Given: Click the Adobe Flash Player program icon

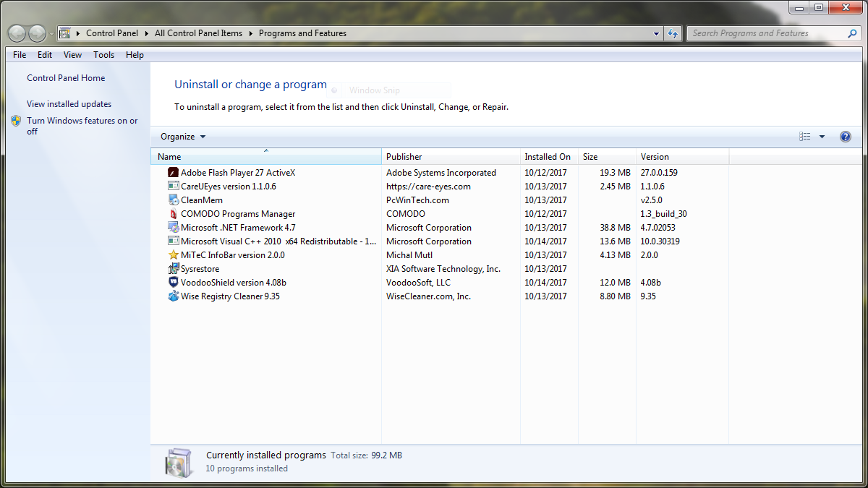Looking at the screenshot, I should (x=173, y=173).
